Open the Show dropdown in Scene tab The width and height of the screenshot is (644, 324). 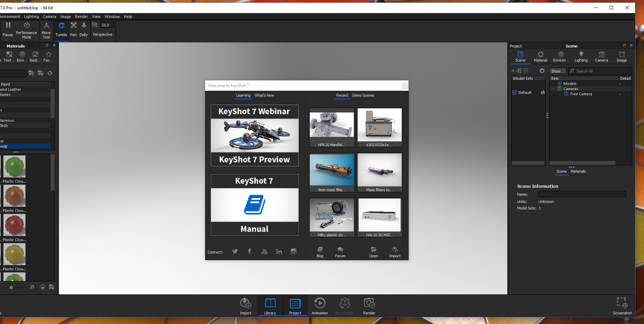[x=558, y=71]
